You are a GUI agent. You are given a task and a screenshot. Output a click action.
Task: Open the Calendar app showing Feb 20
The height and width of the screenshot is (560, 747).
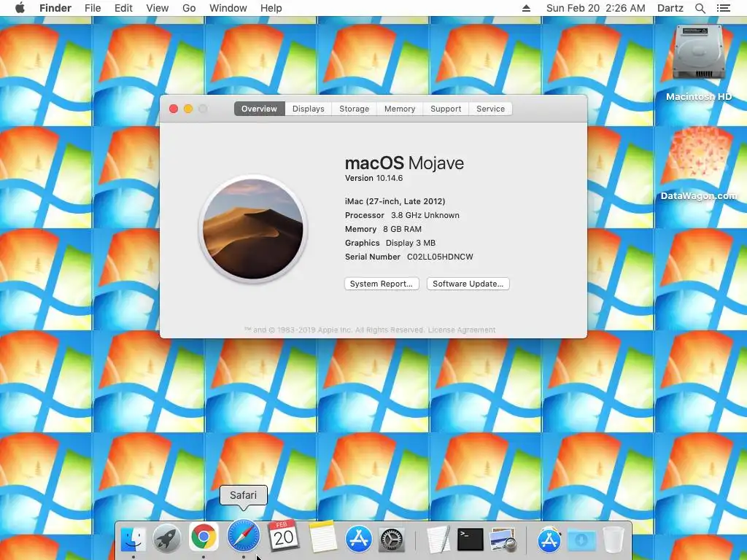[284, 536]
